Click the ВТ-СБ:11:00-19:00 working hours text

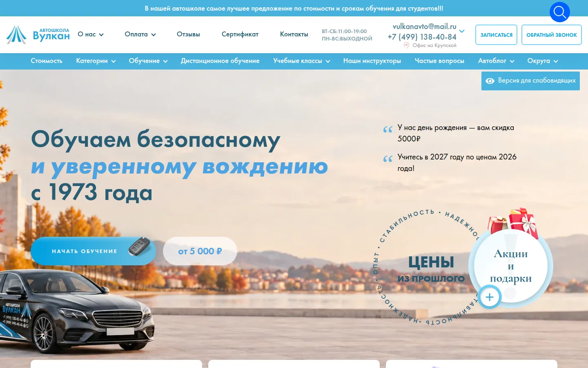pyautogui.click(x=344, y=31)
